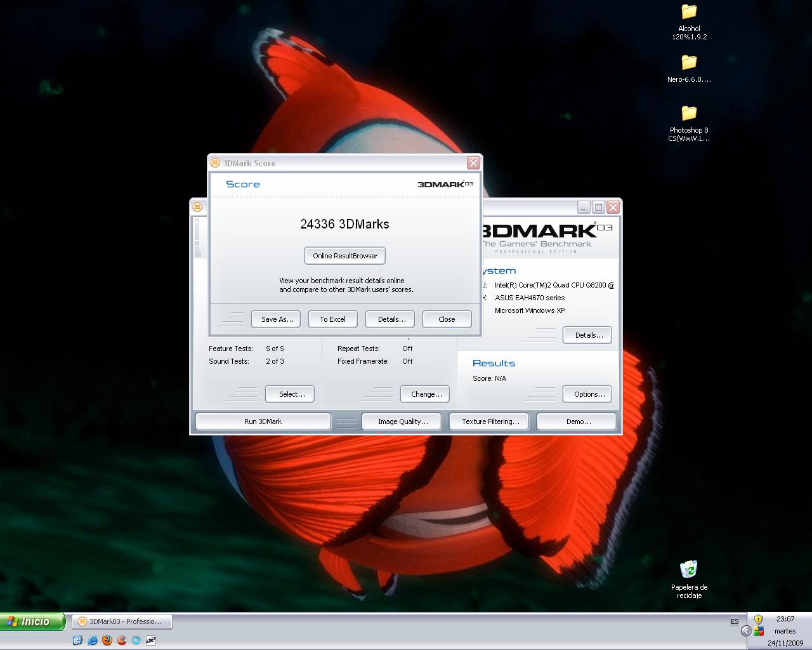Click the Online ResultBrowser button
The height and width of the screenshot is (650, 812).
click(345, 256)
